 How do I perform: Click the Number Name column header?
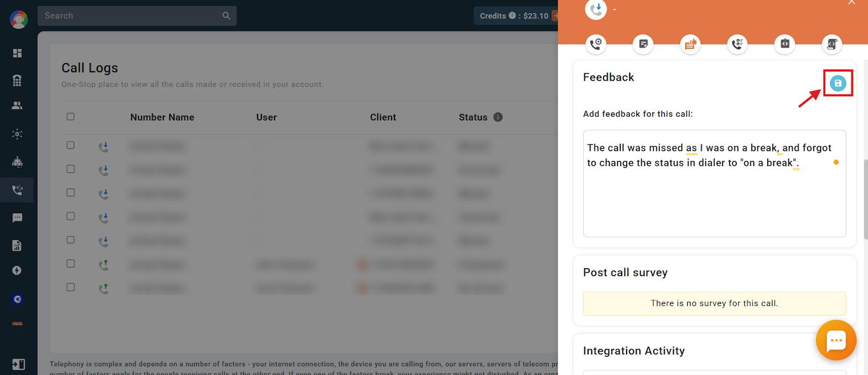[162, 117]
